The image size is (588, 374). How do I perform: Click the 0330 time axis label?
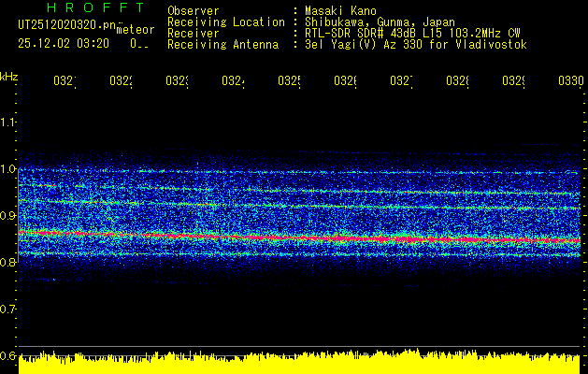tap(570, 81)
